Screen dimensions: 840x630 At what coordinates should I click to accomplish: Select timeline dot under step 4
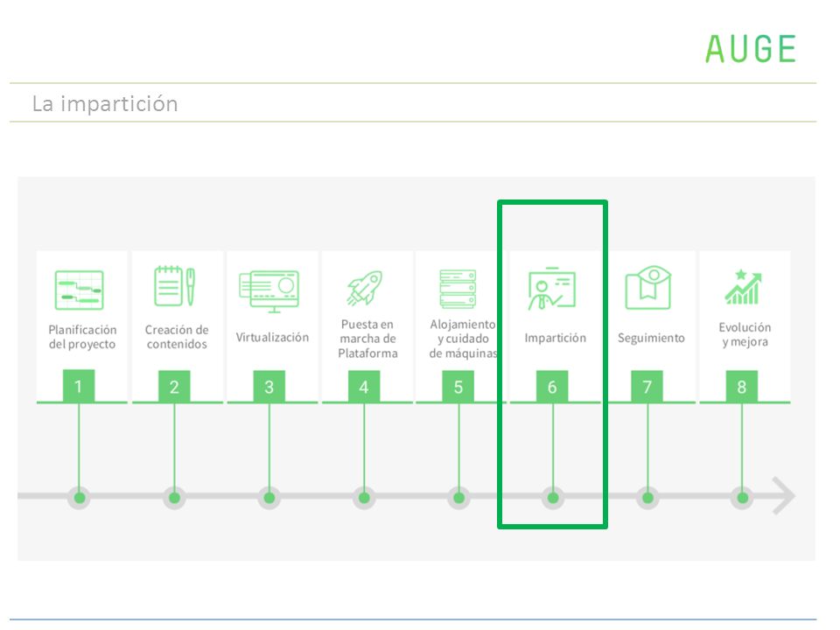click(364, 498)
